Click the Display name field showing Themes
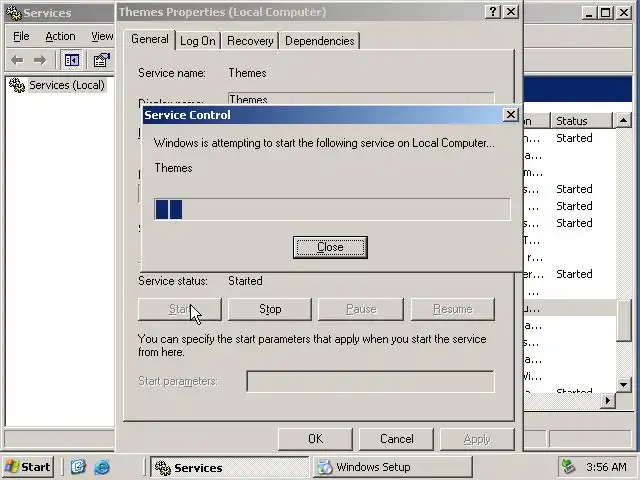This screenshot has width=640, height=480. coord(361,99)
